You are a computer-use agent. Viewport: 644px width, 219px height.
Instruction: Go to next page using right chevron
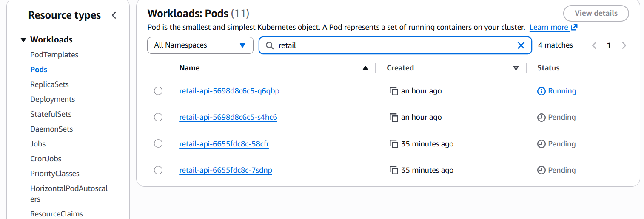[x=624, y=45]
